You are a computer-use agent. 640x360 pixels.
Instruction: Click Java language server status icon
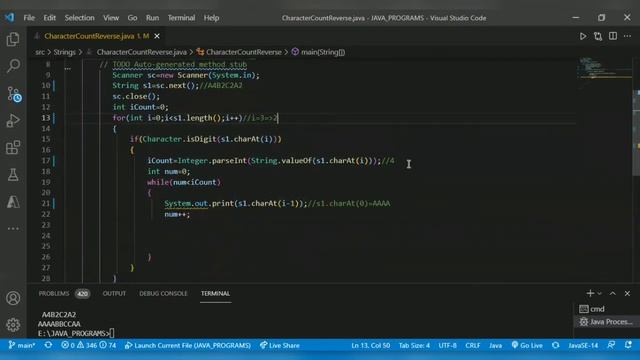556,345
